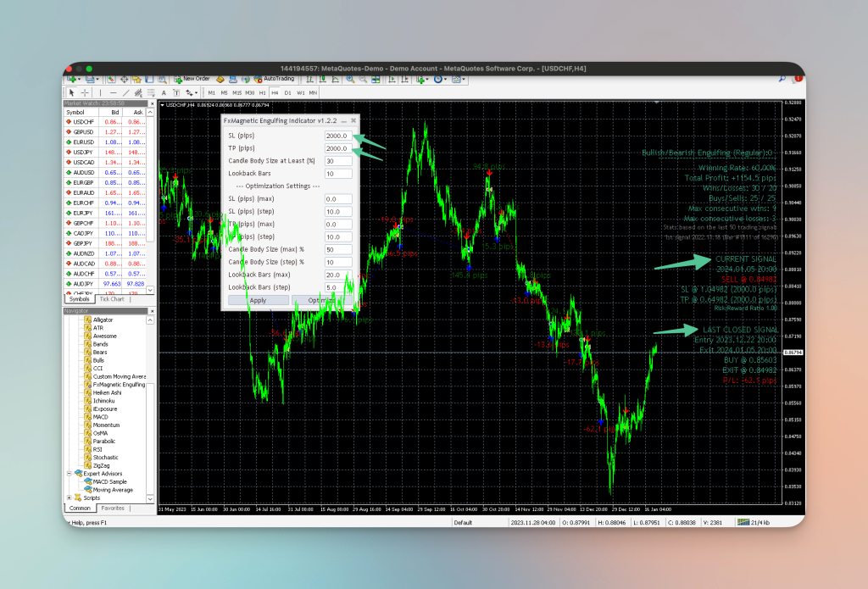Click the Optimize button
The width and height of the screenshot is (868, 589).
[322, 300]
